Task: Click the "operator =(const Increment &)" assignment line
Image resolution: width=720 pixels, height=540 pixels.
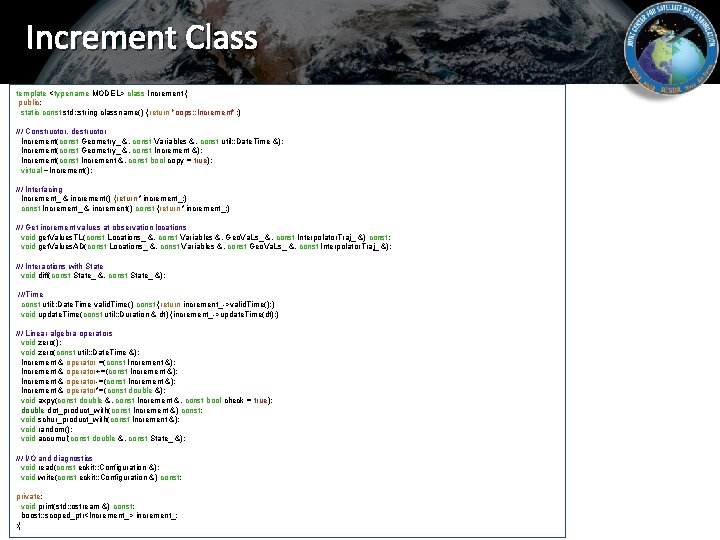Action: (x=98, y=362)
